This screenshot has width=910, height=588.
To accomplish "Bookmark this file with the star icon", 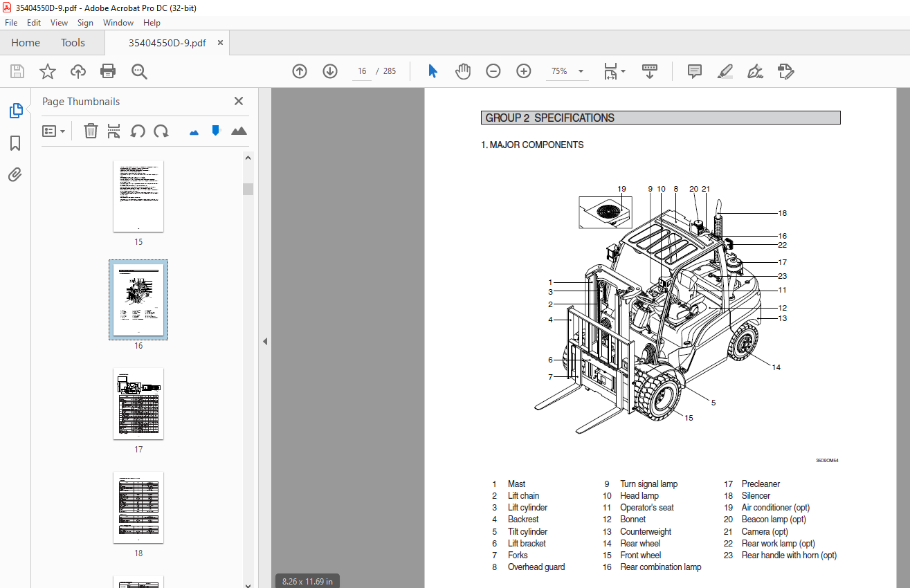I will pyautogui.click(x=47, y=71).
